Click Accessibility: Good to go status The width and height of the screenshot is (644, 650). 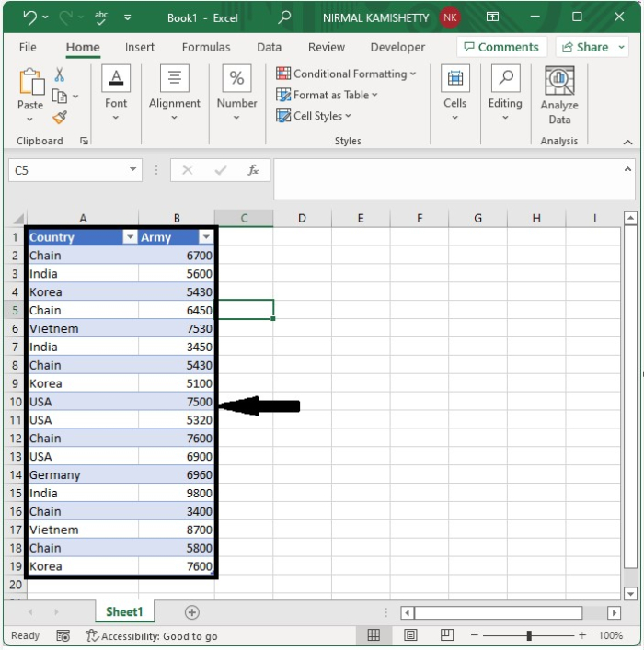152,636
